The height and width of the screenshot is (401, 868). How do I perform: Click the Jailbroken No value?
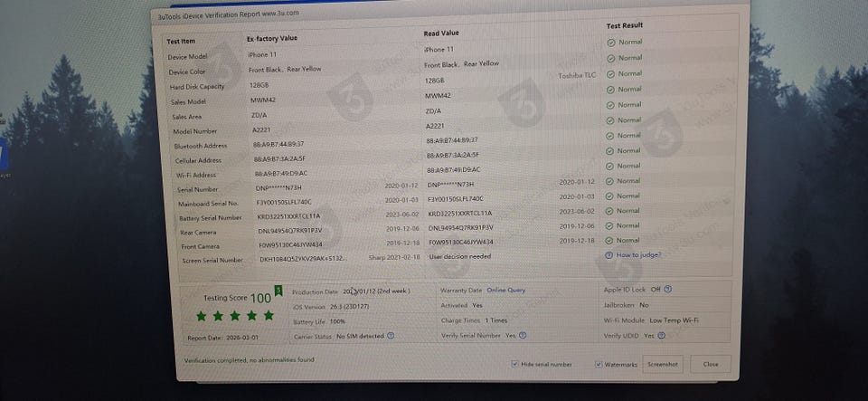click(644, 305)
